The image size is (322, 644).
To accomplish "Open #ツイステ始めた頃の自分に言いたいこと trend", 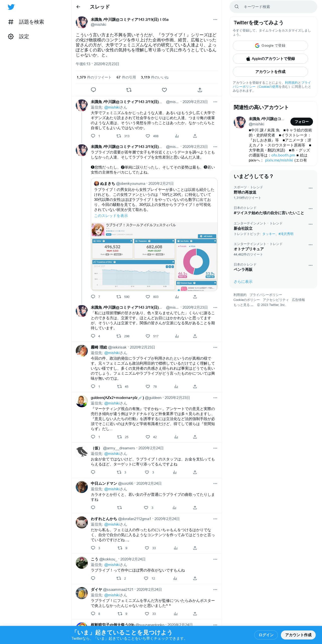I will click(x=269, y=213).
